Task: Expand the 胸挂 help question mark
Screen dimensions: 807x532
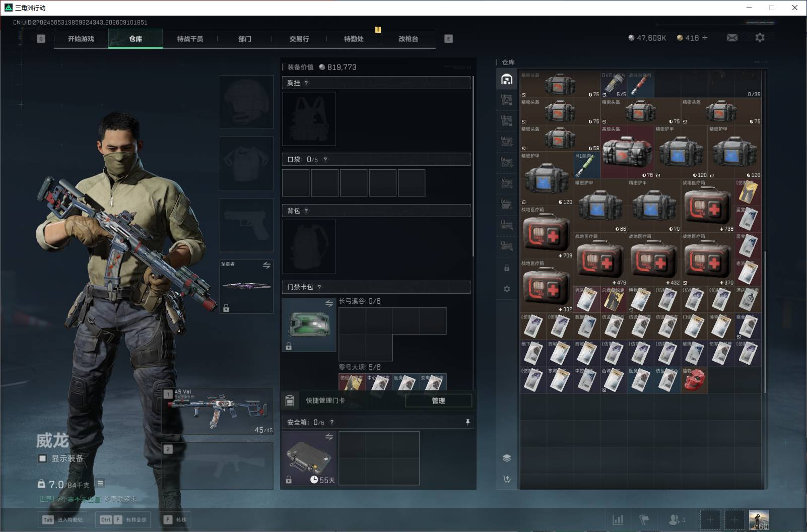Action: click(306, 83)
